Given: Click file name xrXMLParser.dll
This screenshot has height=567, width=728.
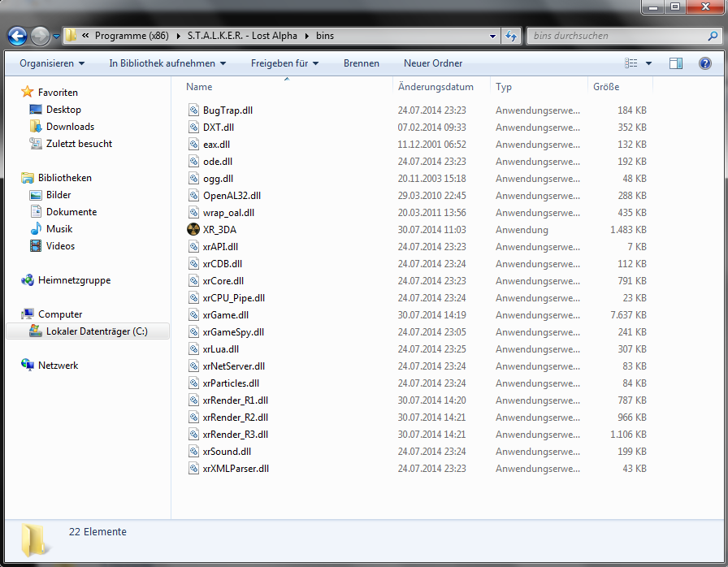Looking at the screenshot, I should click(236, 469).
